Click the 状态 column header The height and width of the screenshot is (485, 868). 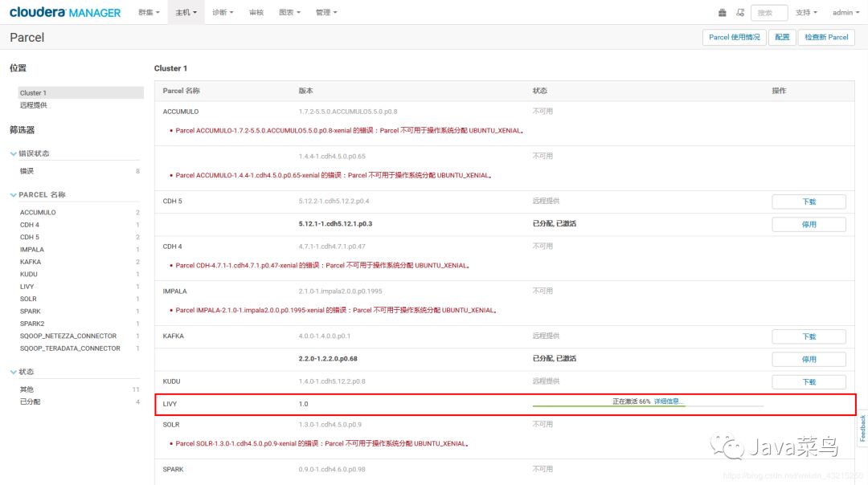click(x=540, y=91)
